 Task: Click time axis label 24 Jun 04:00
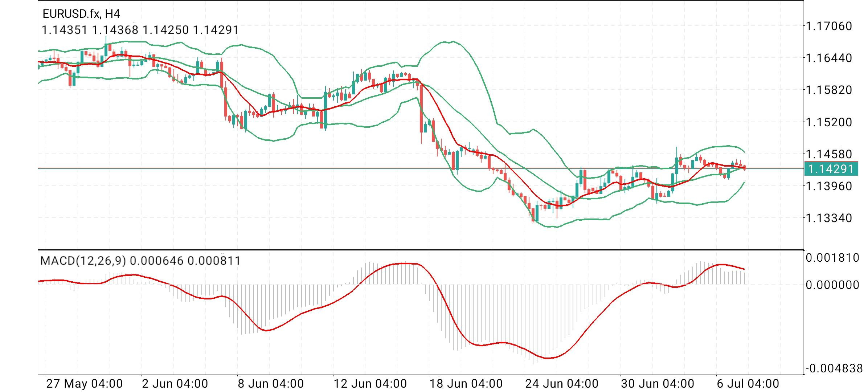tap(562, 384)
